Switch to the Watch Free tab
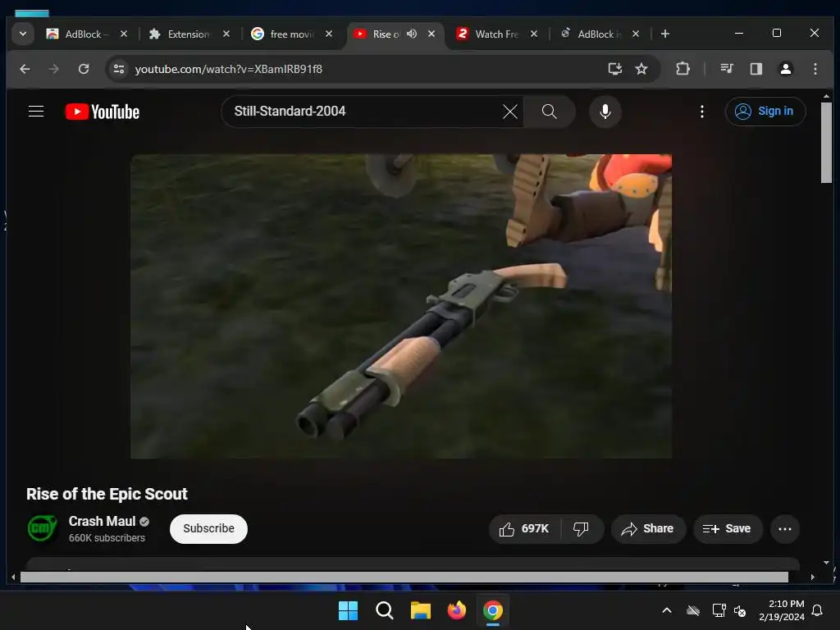This screenshot has height=630, width=840. coord(496,34)
